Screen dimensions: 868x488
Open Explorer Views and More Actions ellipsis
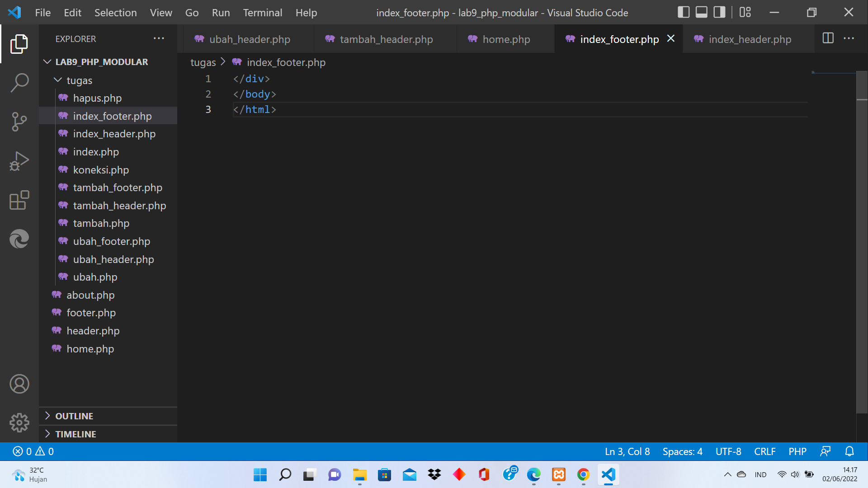[159, 38]
